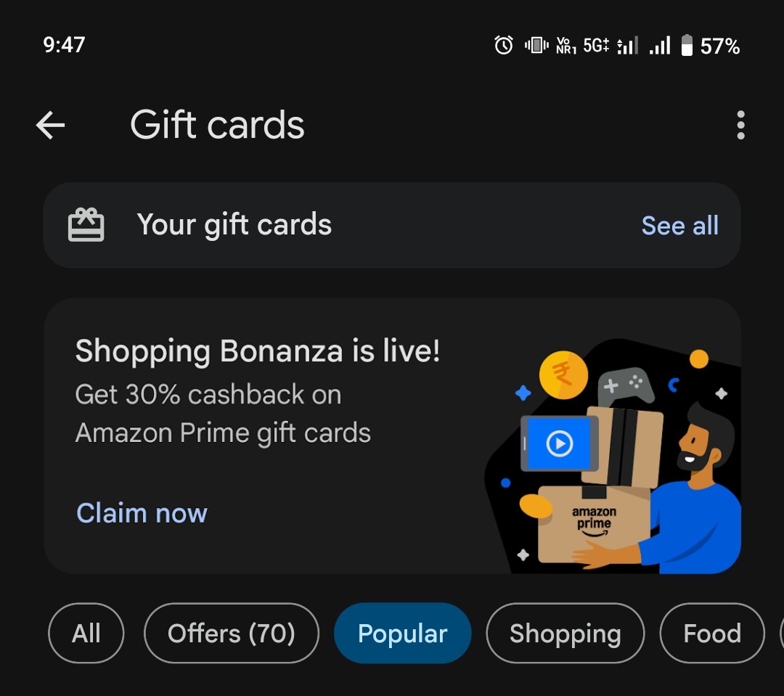The height and width of the screenshot is (696, 784).
Task: Tap the Gift cards page title
Action: pos(217,125)
